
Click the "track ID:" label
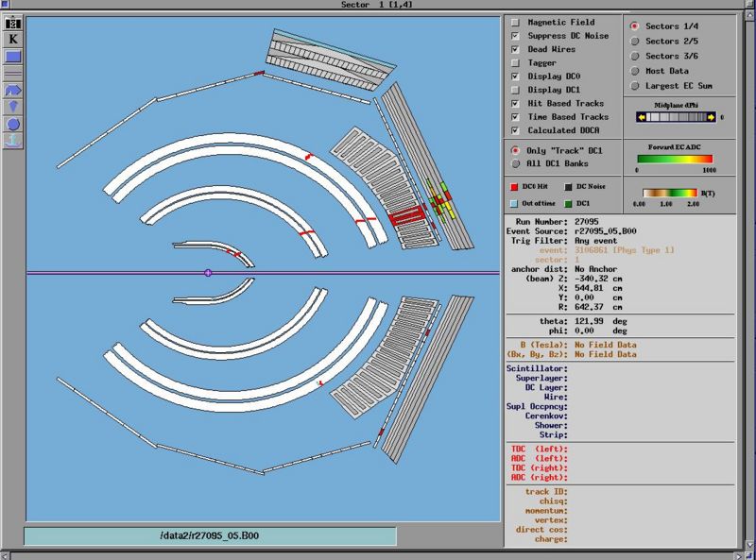point(546,492)
